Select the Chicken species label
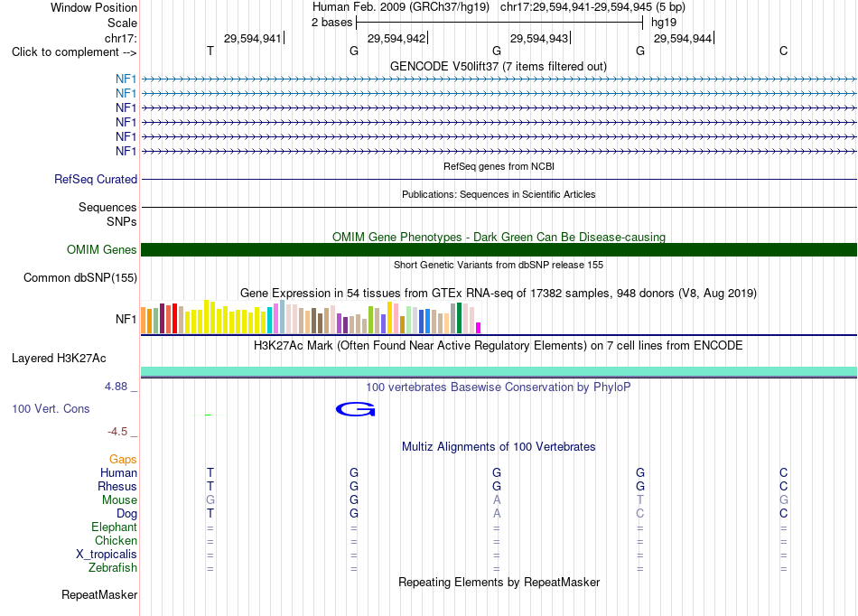The width and height of the screenshot is (858, 616). [x=116, y=540]
